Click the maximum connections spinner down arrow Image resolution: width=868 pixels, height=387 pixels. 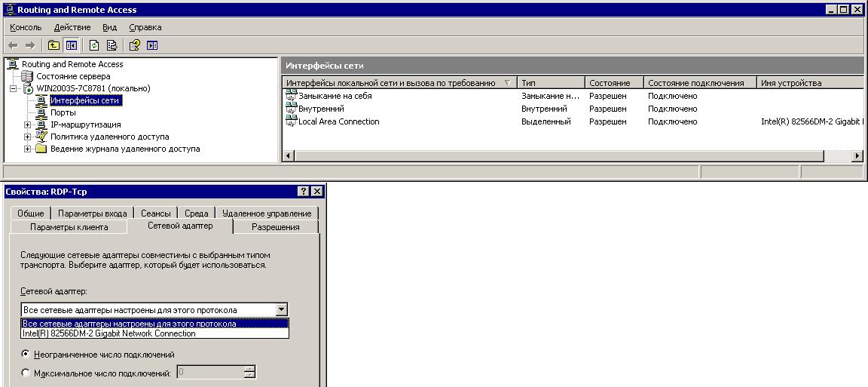(x=249, y=376)
